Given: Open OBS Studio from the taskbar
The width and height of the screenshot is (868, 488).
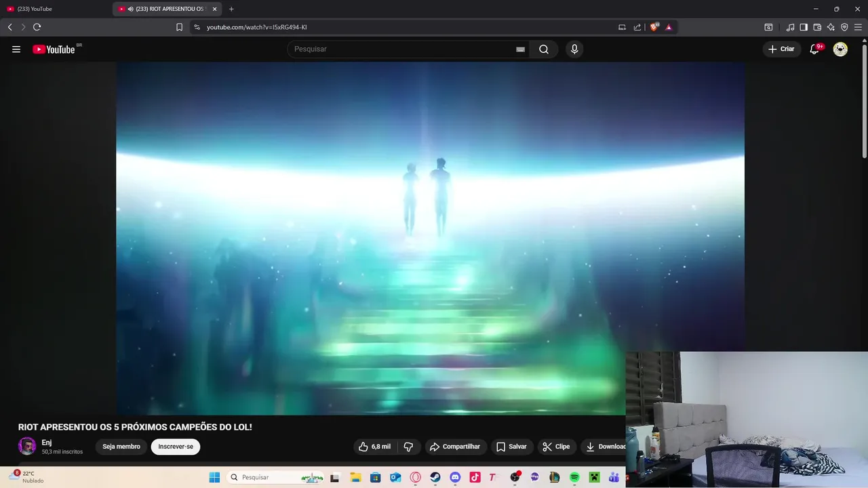Looking at the screenshot, I should [x=515, y=477].
